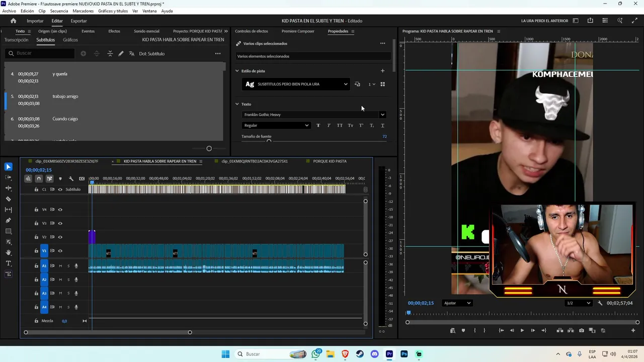Toggle Linked Selection button
The width and height of the screenshot is (644, 362).
49,178
